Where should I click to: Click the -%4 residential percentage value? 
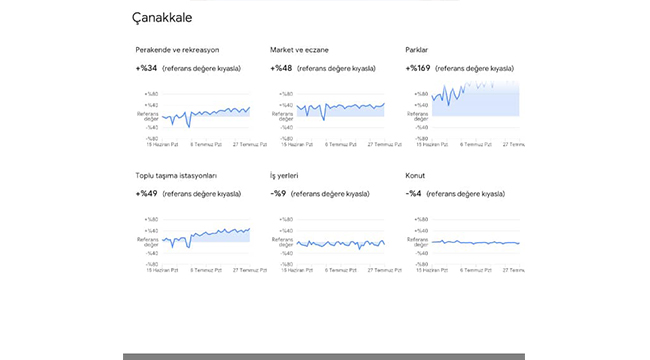[x=413, y=194]
